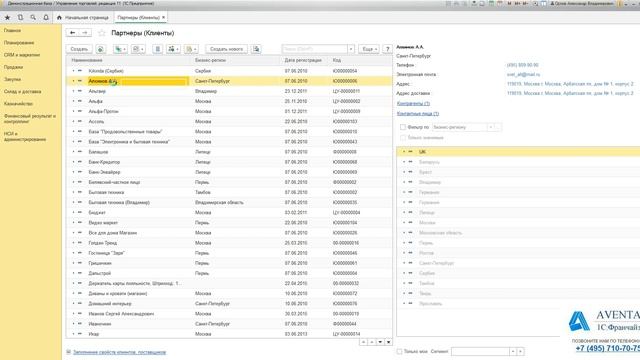
Task: Click into the list search field
Action: point(315,49)
